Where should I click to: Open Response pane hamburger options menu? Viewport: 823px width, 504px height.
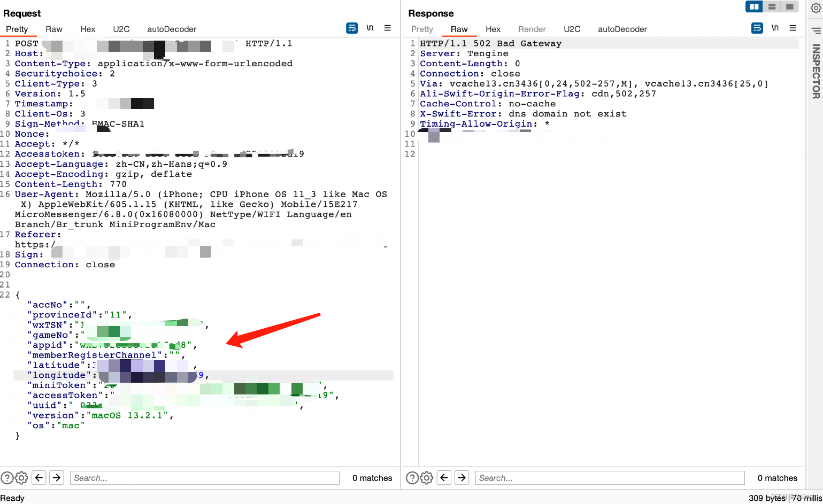(793, 28)
